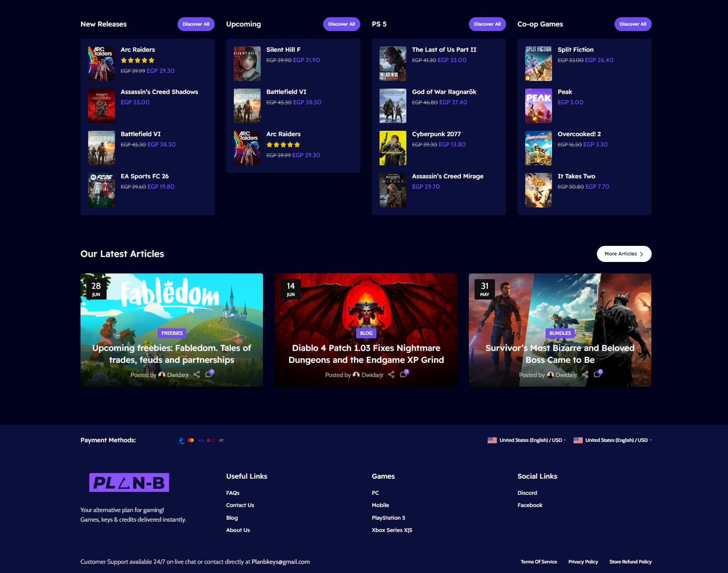Open the right-hand United States (English) / USD selector
Image resolution: width=728 pixels, height=573 pixels.
coord(613,440)
